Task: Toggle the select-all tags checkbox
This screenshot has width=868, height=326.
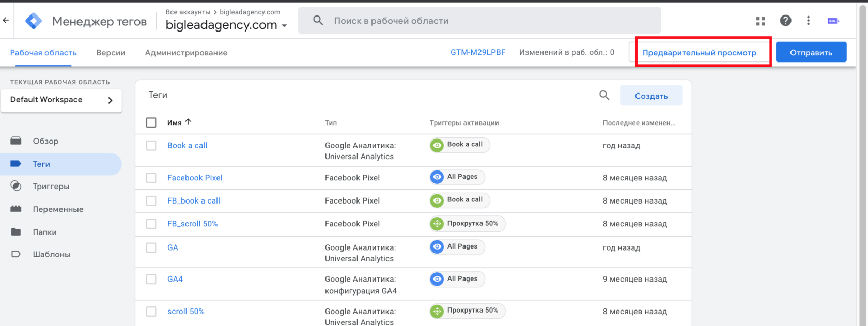Action: (x=151, y=122)
